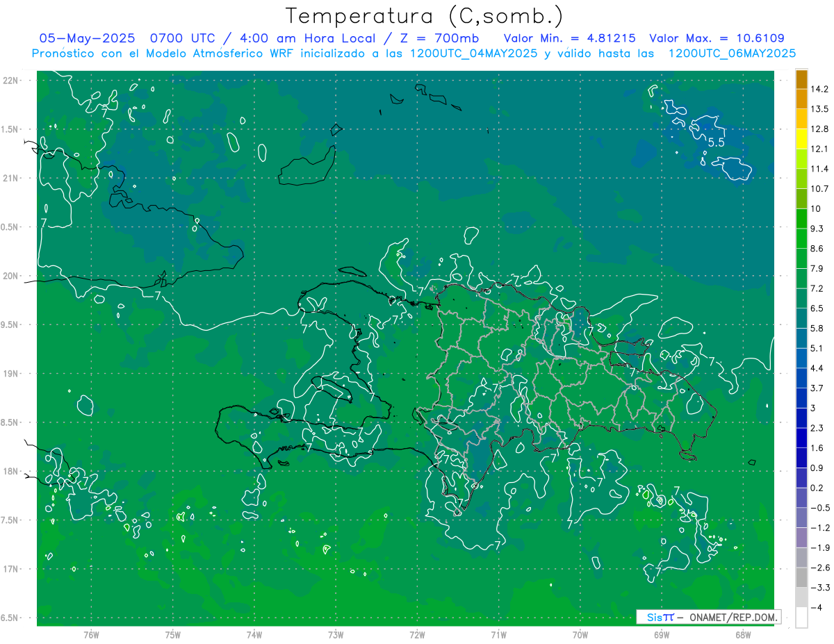The image size is (834, 644).
Task: Pick teal legend swatch between 6.5 and 5.8
Action: (x=801, y=318)
